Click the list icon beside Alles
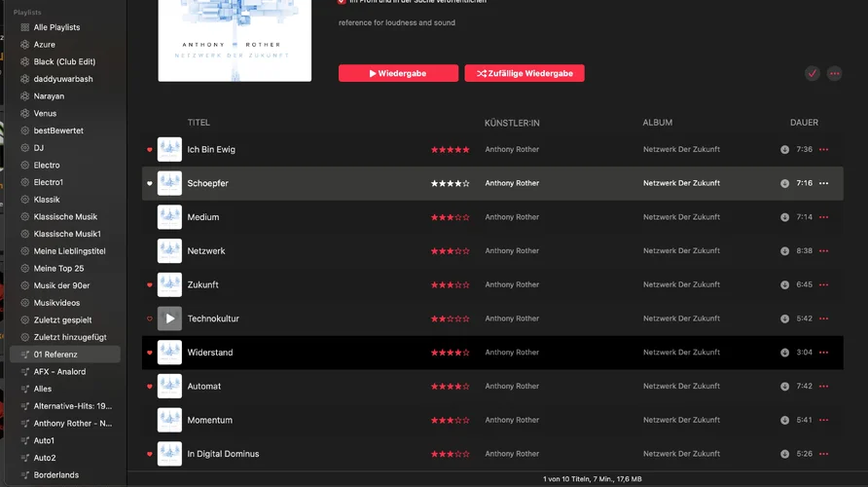 (25, 389)
